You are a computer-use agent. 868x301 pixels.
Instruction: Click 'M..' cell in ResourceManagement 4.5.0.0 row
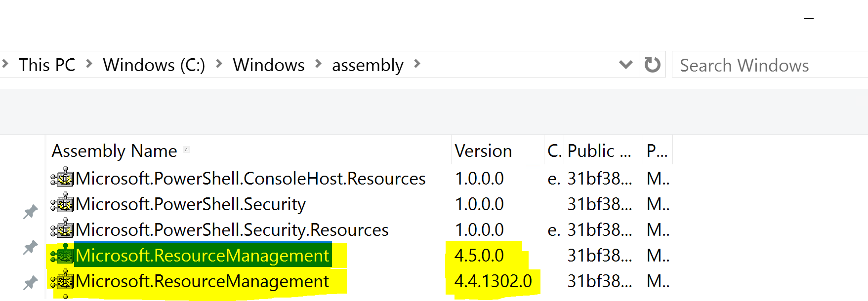pos(658,256)
